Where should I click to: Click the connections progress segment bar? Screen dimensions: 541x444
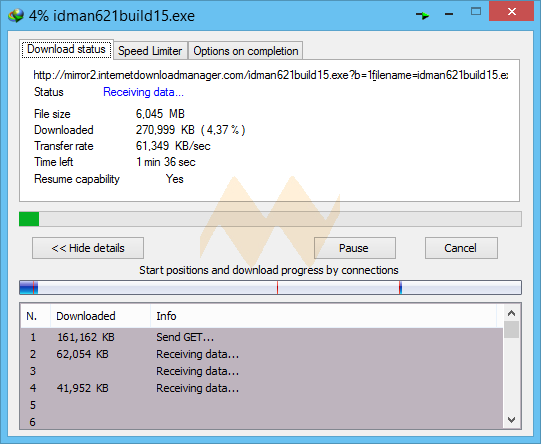[270, 287]
